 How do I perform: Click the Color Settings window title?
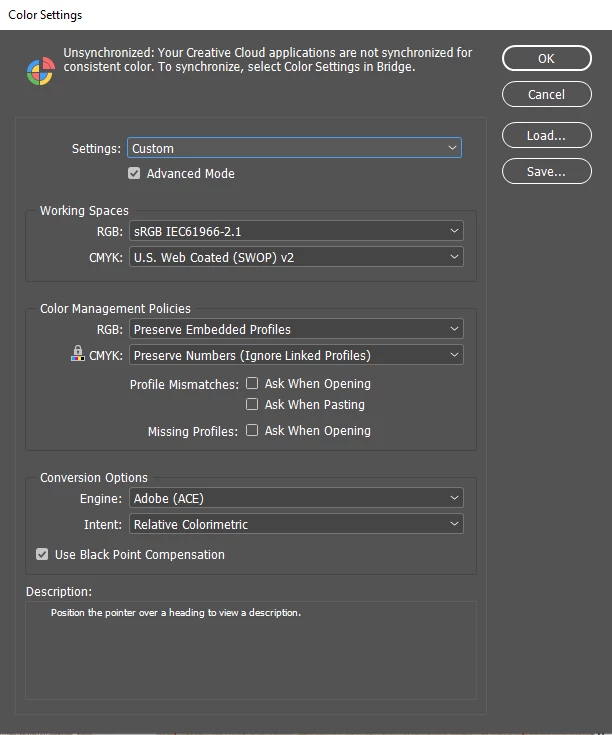pos(45,15)
